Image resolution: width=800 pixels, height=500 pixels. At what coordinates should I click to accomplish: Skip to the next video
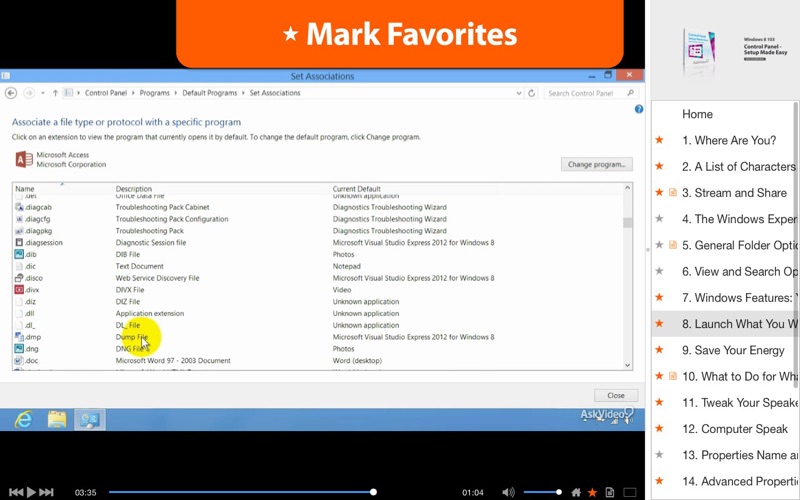46,492
